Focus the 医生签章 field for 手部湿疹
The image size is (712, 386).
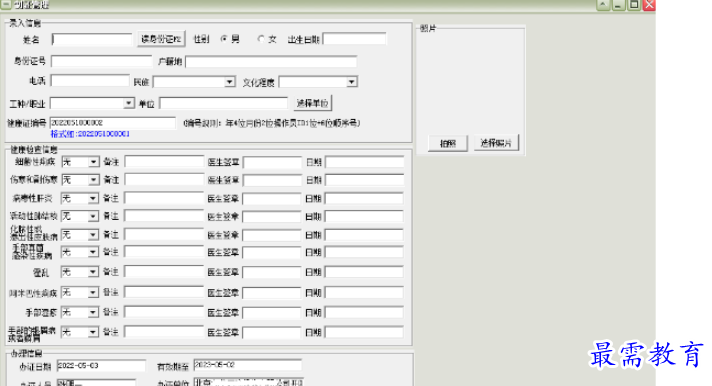tap(272, 312)
